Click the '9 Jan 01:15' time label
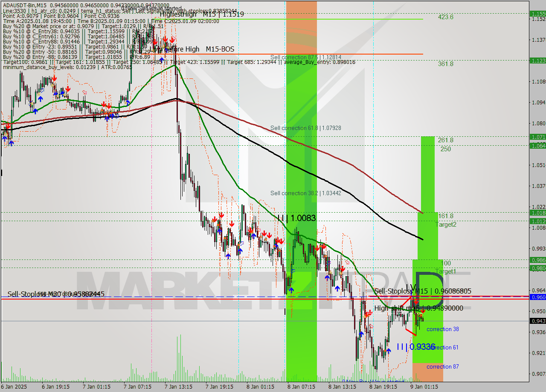 424,387
